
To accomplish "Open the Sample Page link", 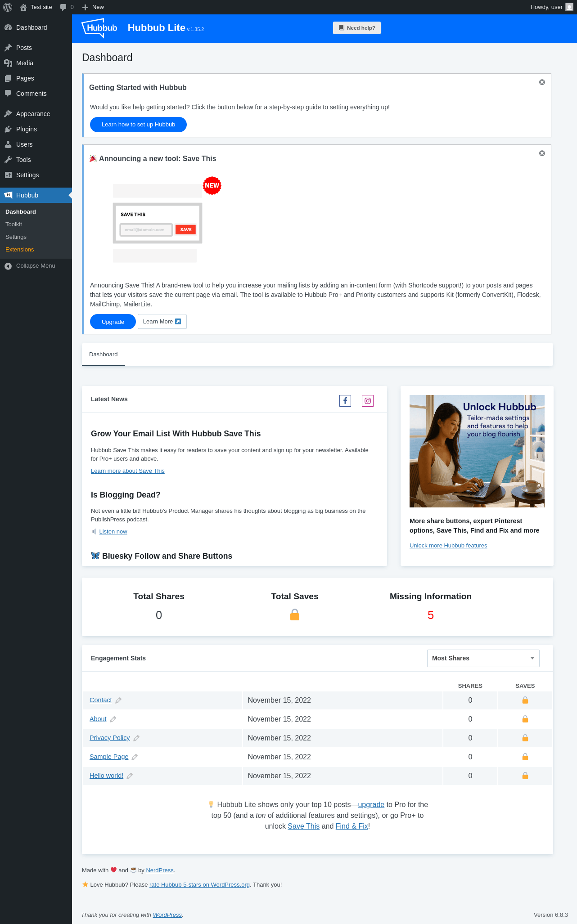I will coord(109,757).
